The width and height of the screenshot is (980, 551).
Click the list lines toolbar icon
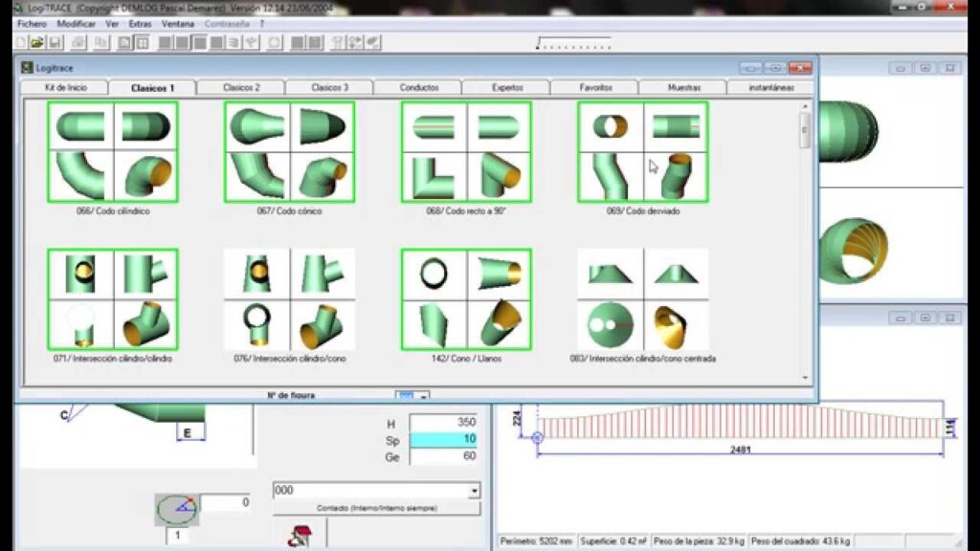click(234, 42)
